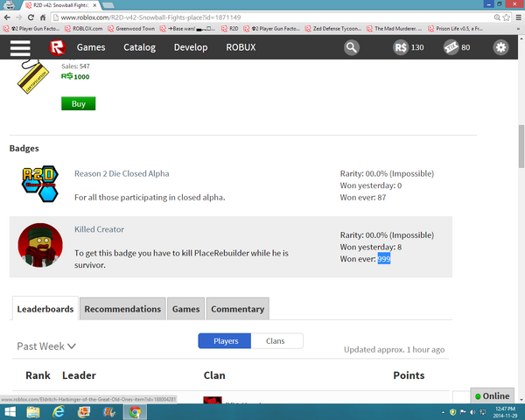Open the Zed Defense Tycoon bookmark

click(x=333, y=29)
